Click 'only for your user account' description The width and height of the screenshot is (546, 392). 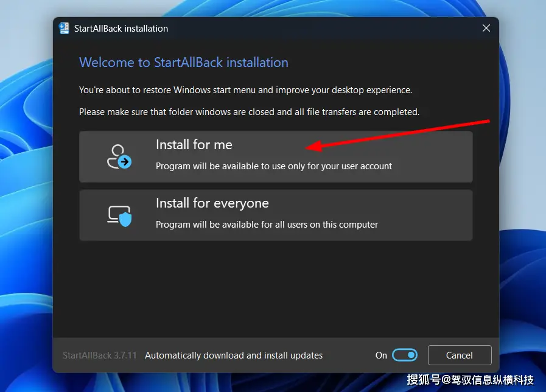(340, 166)
